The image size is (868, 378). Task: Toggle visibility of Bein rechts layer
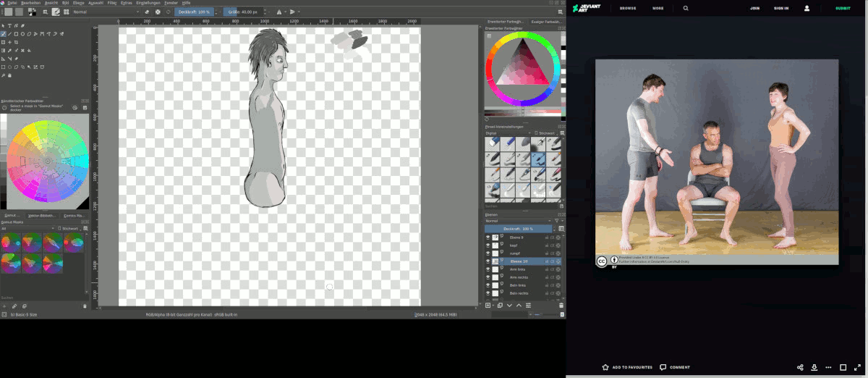click(x=488, y=293)
